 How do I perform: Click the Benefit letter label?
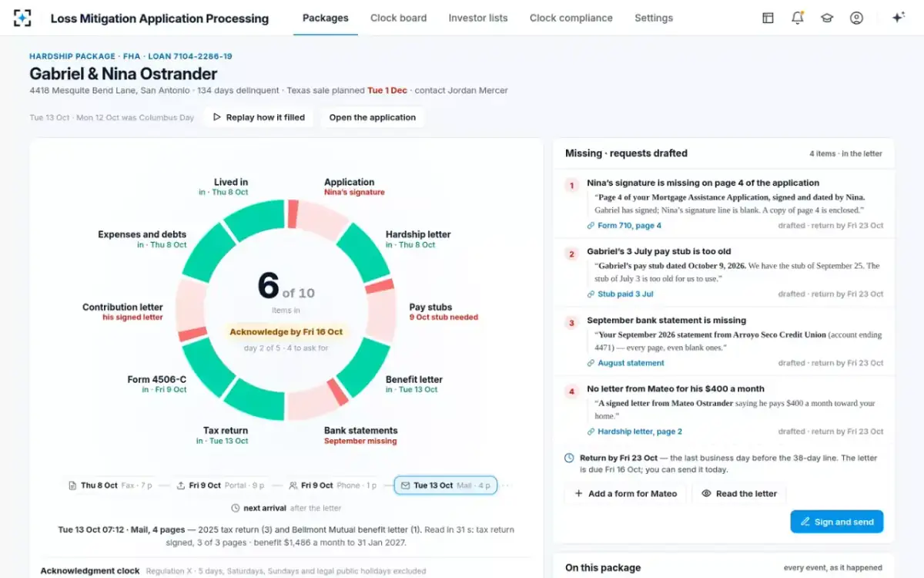414,379
